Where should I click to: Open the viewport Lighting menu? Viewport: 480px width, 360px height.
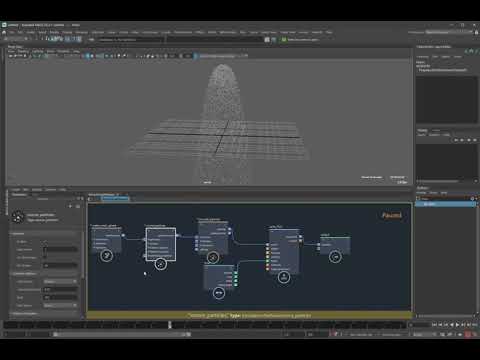[38, 51]
